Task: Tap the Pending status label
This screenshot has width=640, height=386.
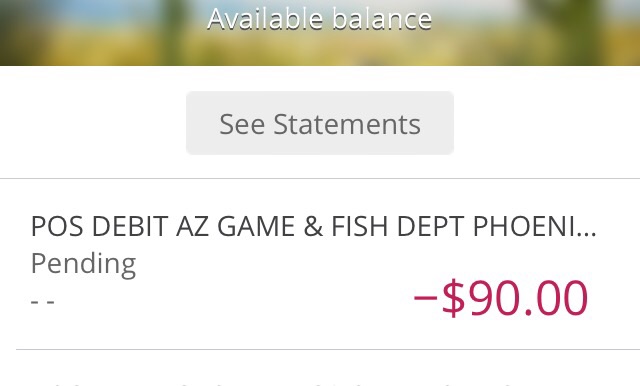Action: pos(83,264)
